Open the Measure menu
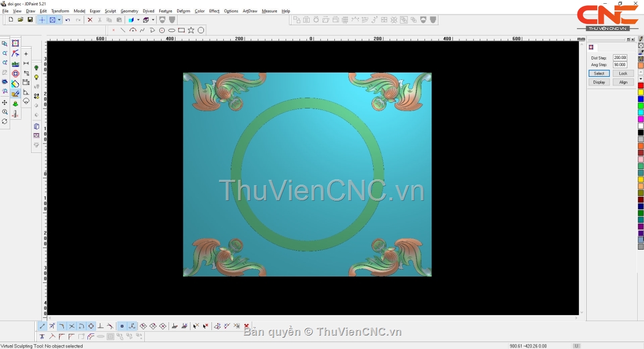Screen dimensions: 644x349 269,11
